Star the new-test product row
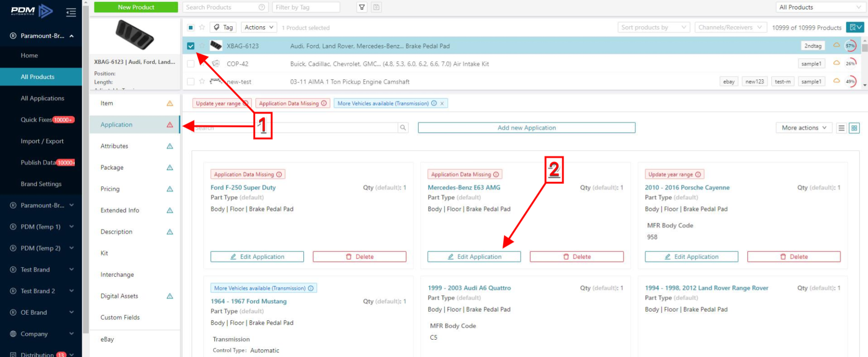 coord(202,81)
